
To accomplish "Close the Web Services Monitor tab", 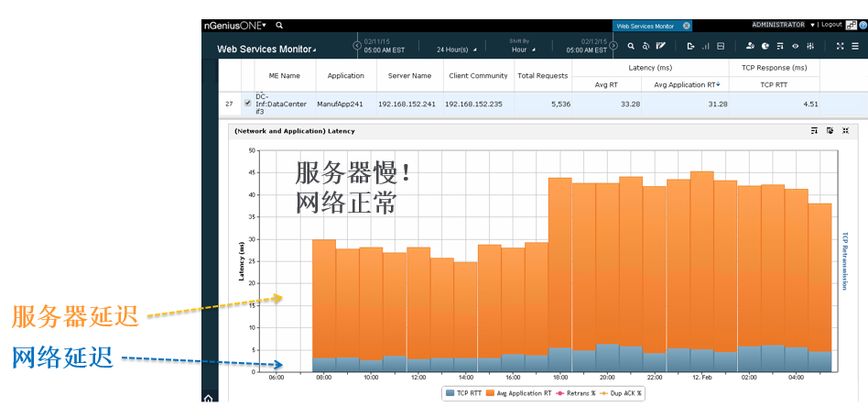I will coord(686,26).
